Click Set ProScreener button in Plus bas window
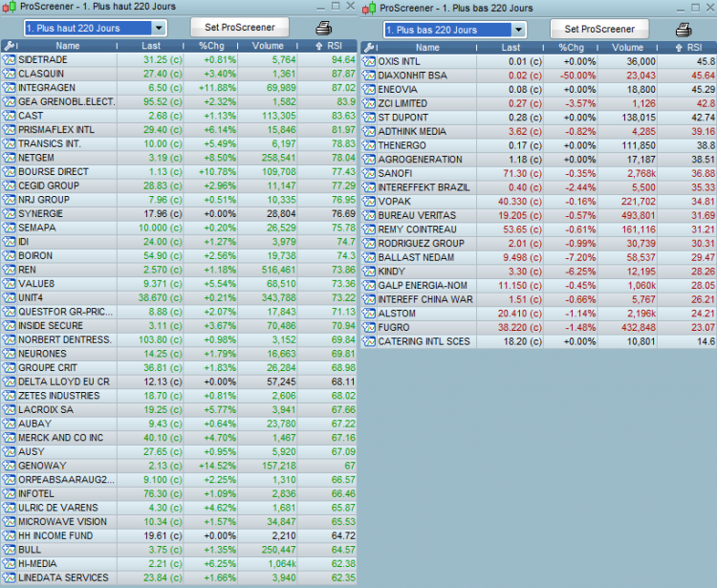 point(599,30)
